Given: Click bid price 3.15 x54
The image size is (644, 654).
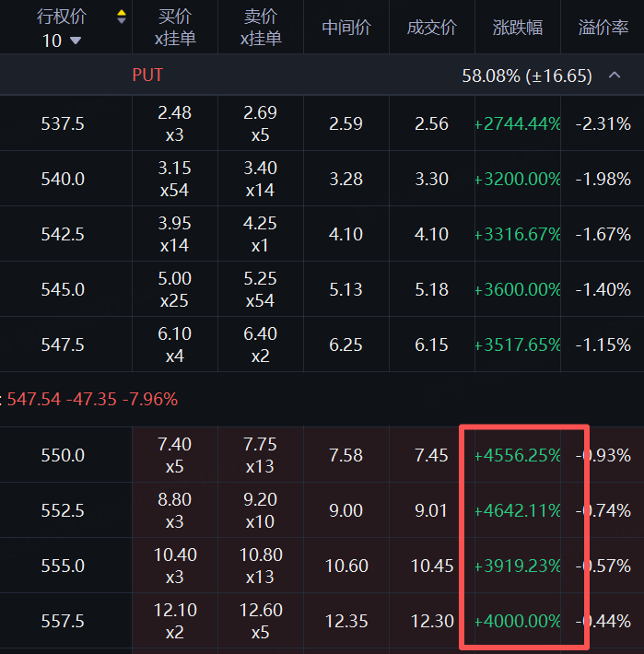Looking at the screenshot, I should [175, 179].
